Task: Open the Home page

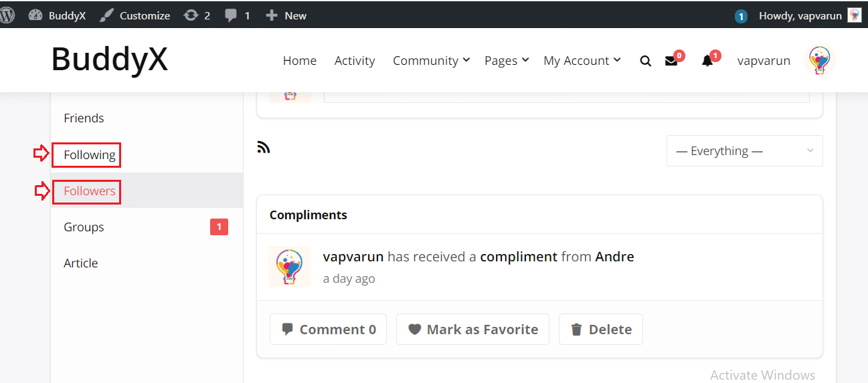Action: [300, 60]
